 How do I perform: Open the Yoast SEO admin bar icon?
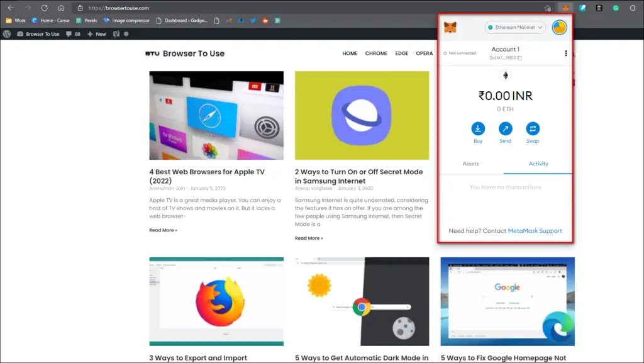116,34
